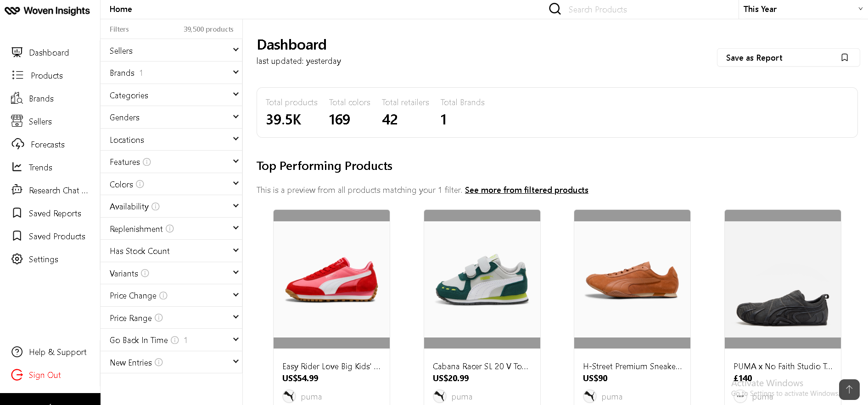The width and height of the screenshot is (868, 405).
Task: Click the Sign Out icon
Action: pos(17,375)
